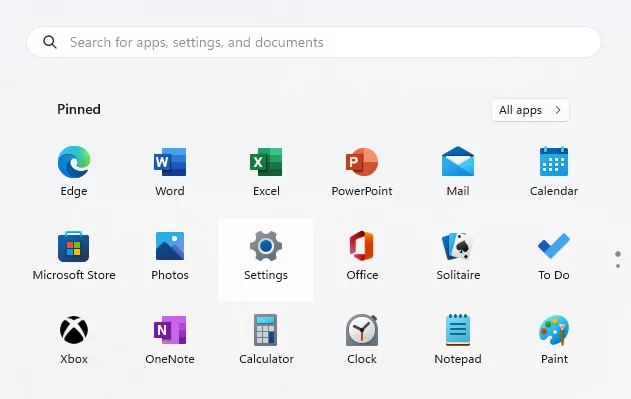This screenshot has height=399, width=631.
Task: Click the magnifying glass search icon
Action: 50,42
